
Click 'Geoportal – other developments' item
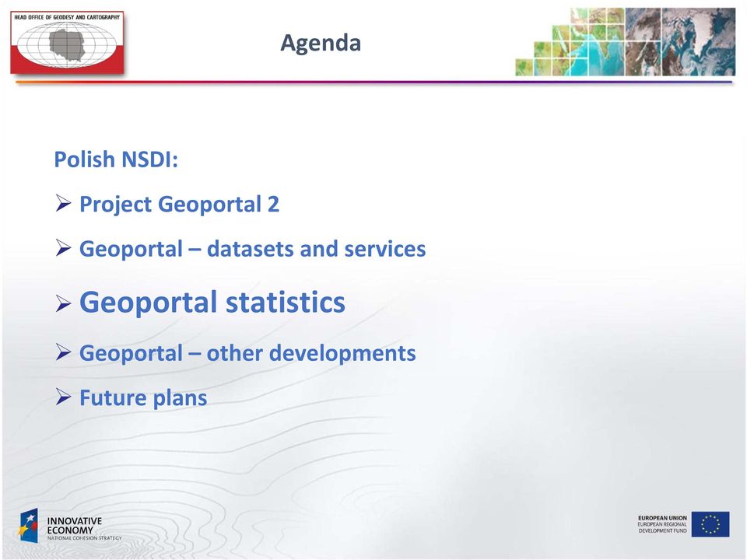247,353
